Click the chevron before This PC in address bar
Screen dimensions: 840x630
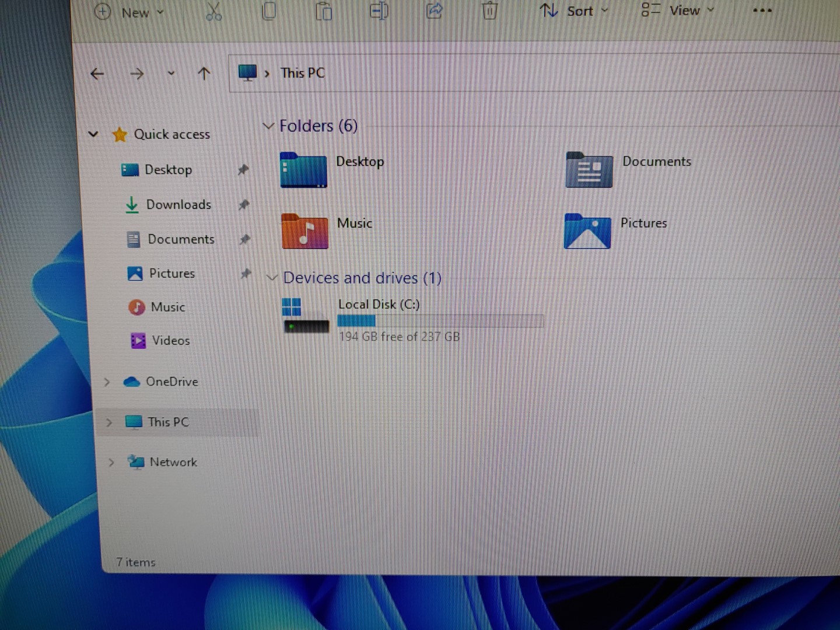(x=267, y=73)
